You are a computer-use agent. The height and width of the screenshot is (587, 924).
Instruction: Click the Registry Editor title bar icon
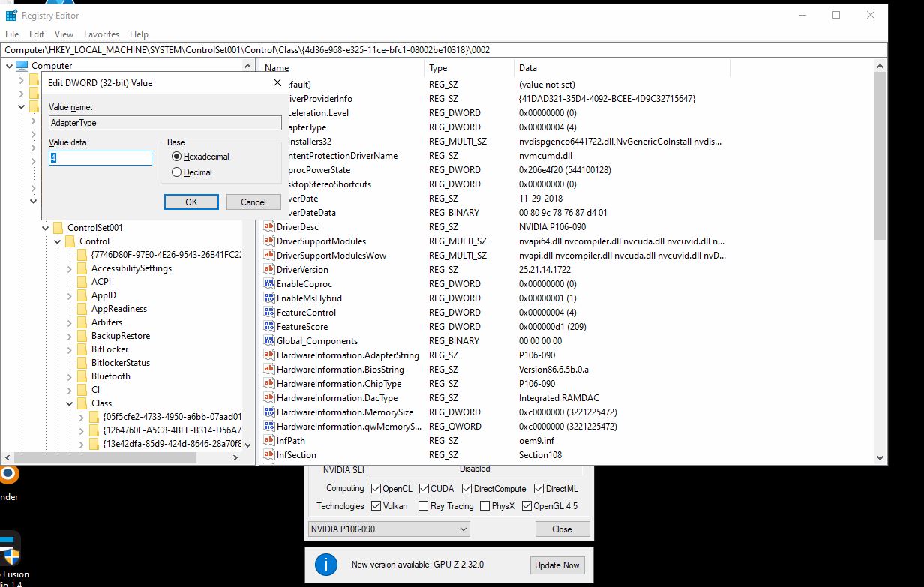click(11, 15)
